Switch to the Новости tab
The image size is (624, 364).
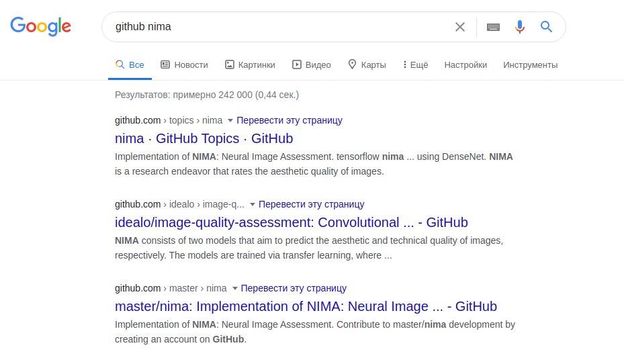click(184, 65)
